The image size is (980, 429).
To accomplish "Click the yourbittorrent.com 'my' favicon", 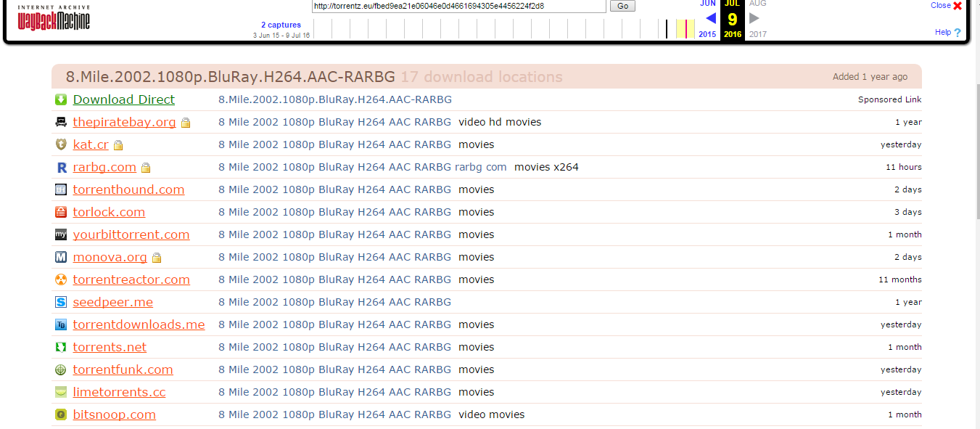I will pos(61,234).
